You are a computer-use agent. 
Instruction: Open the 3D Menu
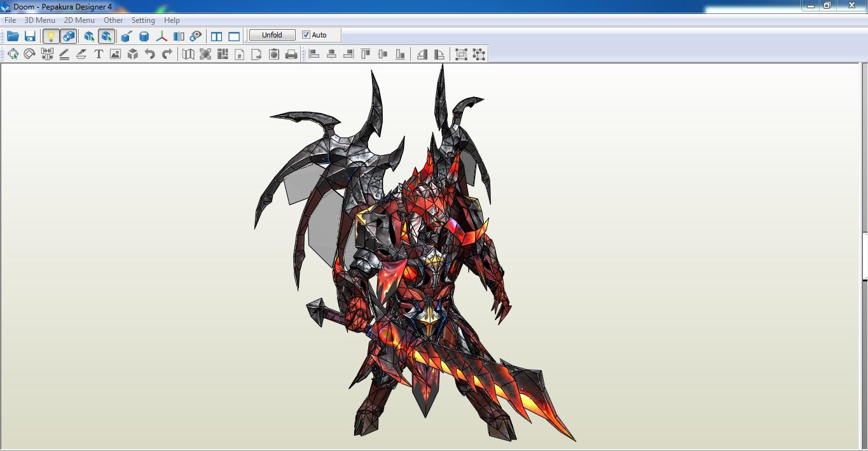(40, 20)
